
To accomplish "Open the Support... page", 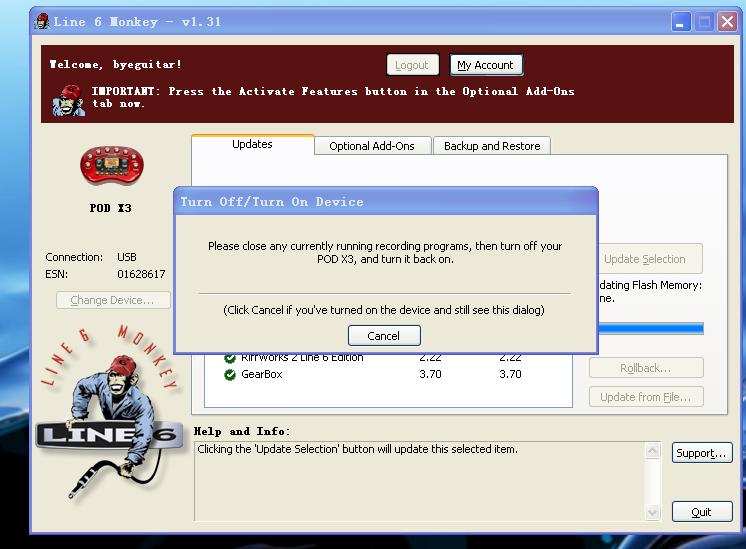I will tap(702, 453).
